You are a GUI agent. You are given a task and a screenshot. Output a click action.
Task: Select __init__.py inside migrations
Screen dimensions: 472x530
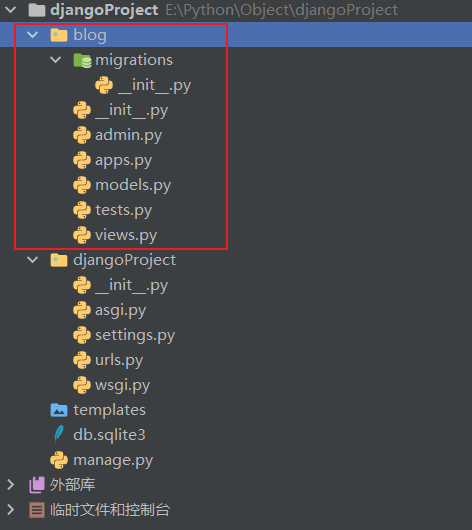click(x=155, y=85)
